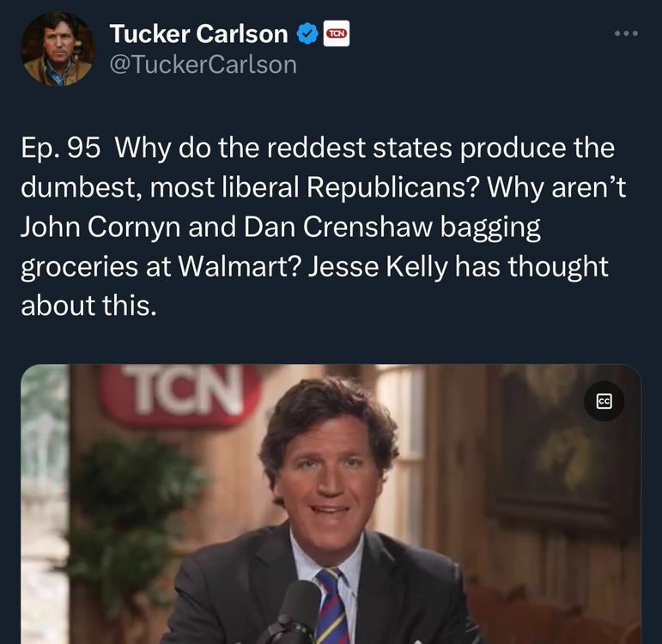The width and height of the screenshot is (662, 644).
Task: Open the three-dot more options menu
Action: (626, 33)
